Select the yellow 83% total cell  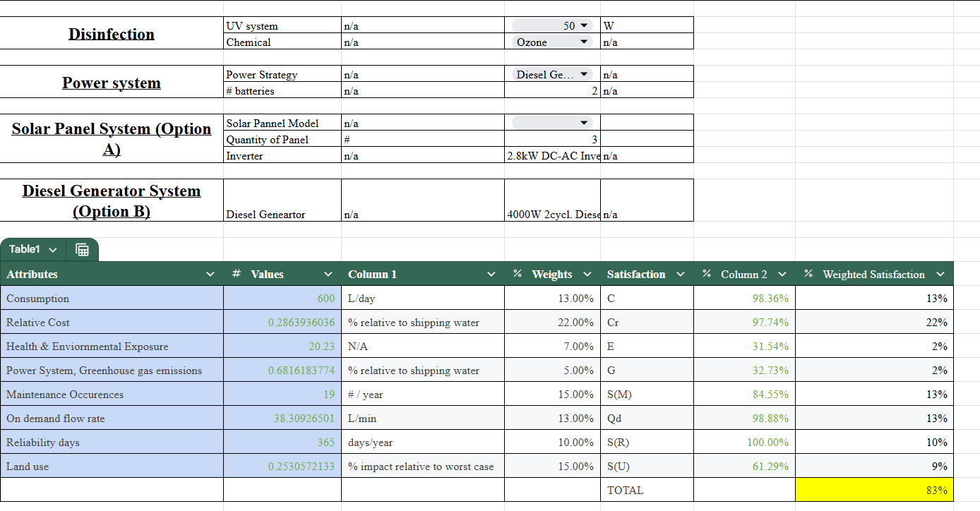(x=874, y=490)
